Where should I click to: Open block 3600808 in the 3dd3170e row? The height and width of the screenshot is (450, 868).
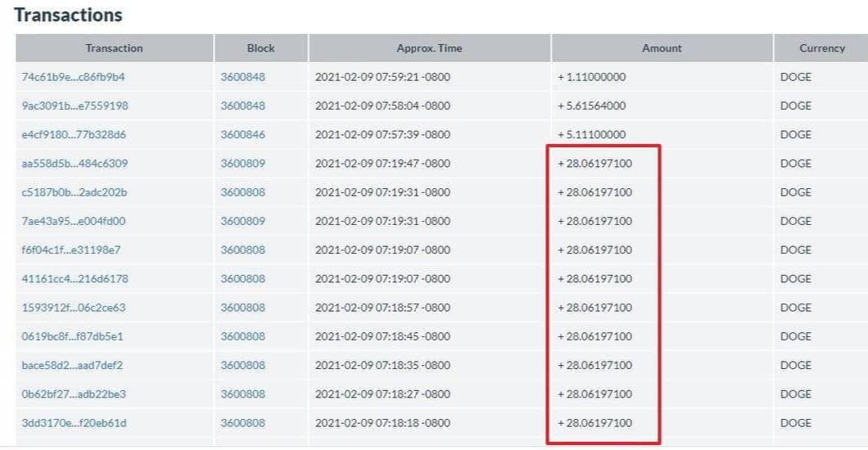coord(243,422)
